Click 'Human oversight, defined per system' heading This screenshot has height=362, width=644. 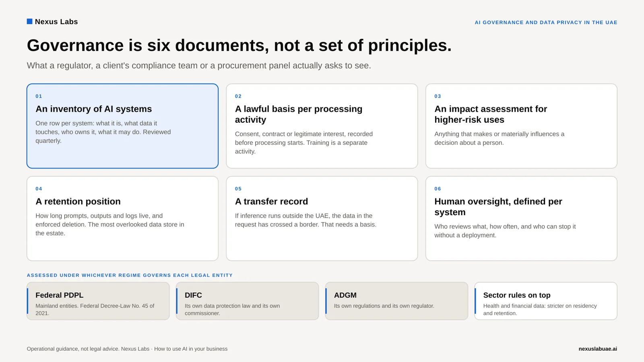[498, 207]
